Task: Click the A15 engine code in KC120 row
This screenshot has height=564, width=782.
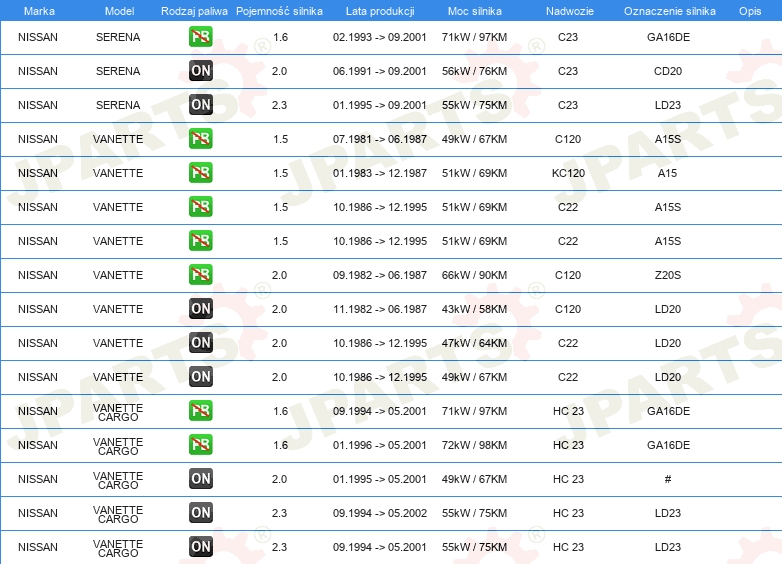Action: (x=667, y=173)
